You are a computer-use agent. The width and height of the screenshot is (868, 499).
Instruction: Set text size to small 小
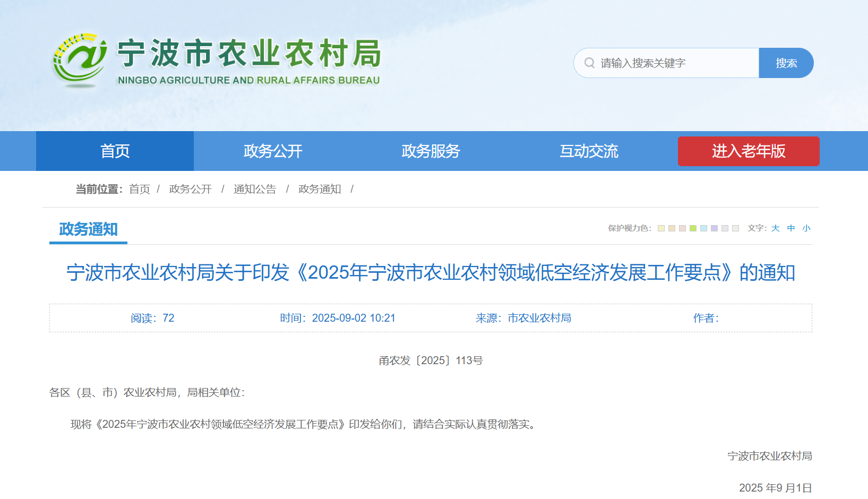tap(806, 228)
